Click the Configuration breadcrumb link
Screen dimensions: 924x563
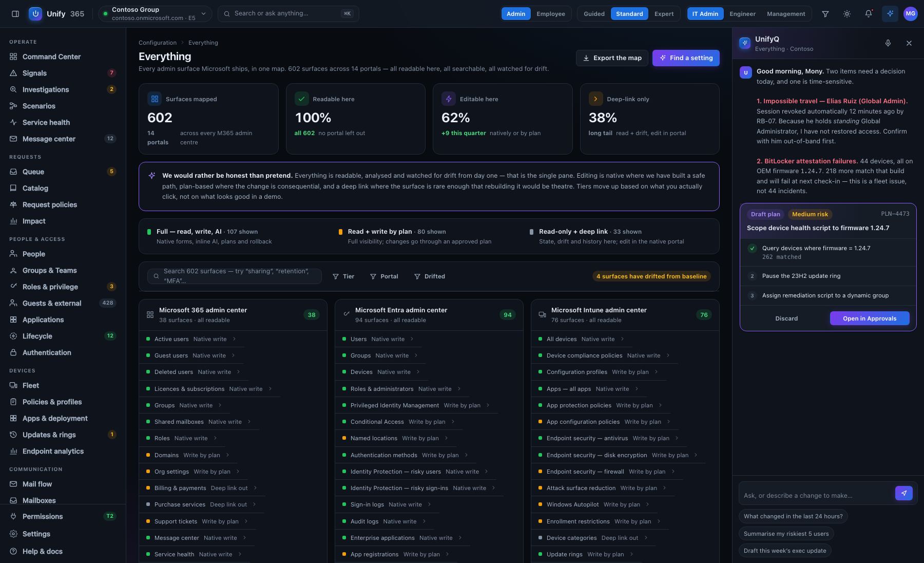(x=158, y=43)
